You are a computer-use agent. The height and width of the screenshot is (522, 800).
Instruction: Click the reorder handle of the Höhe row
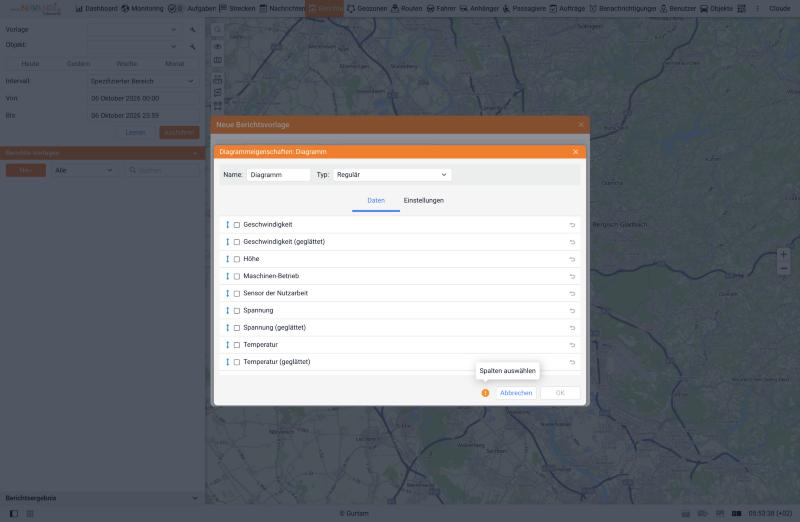[228, 259]
